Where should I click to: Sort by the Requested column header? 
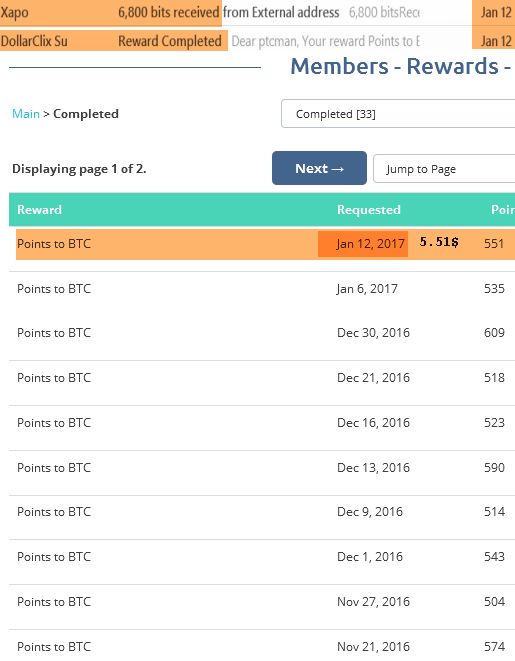pos(369,210)
